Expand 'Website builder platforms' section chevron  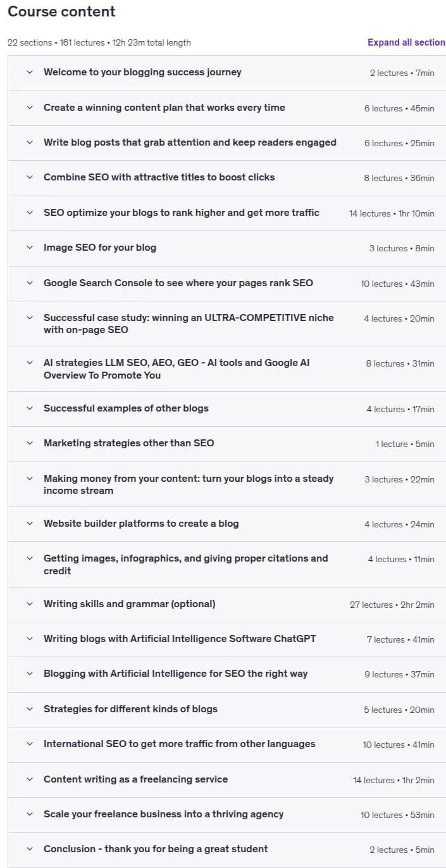coord(29,524)
